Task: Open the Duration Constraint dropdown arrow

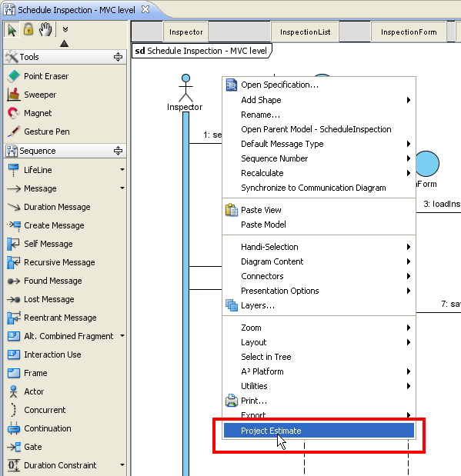Action: (122, 464)
